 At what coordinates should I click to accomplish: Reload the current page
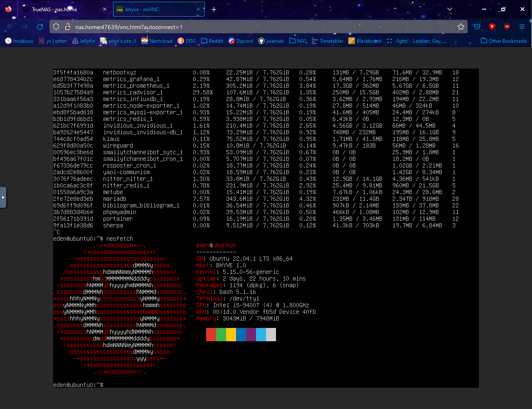coord(40,27)
